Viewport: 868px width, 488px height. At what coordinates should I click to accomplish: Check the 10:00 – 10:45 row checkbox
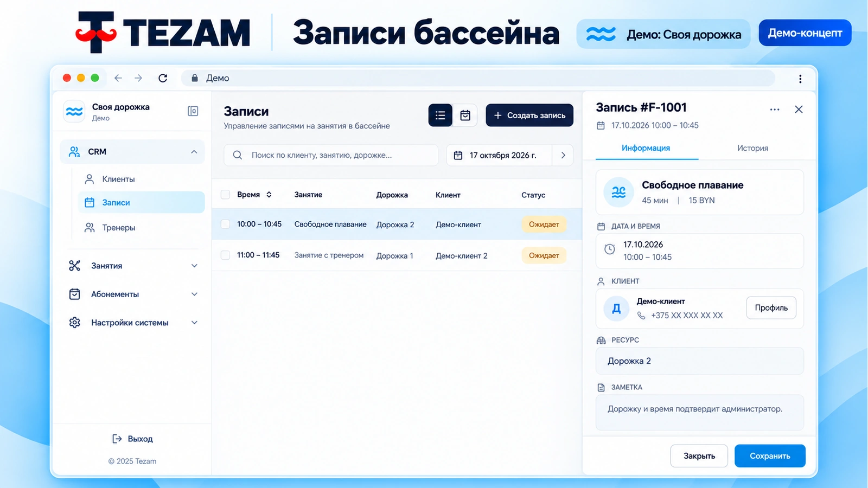coord(225,224)
